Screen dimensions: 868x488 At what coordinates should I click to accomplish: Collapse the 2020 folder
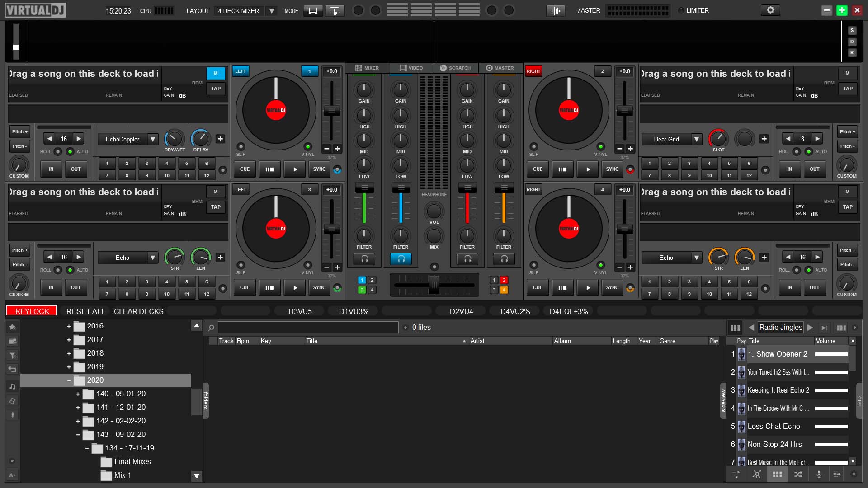pyautogui.click(x=69, y=380)
